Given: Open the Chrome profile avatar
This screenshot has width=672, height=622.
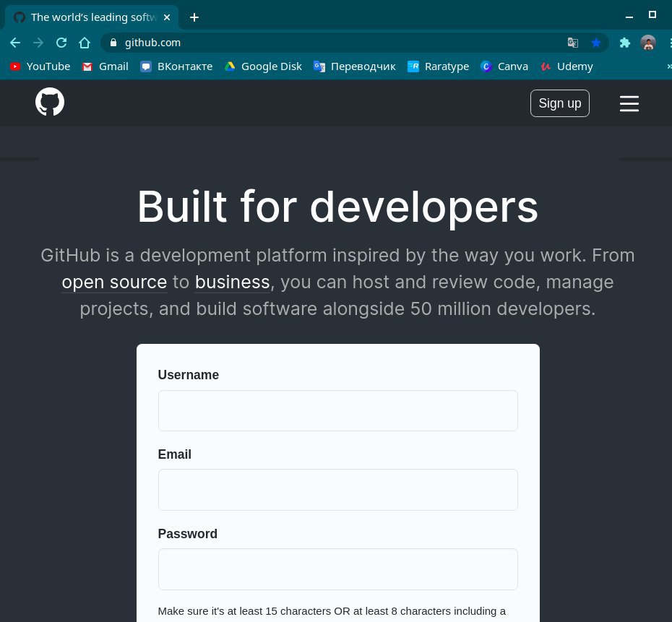Looking at the screenshot, I should point(648,43).
